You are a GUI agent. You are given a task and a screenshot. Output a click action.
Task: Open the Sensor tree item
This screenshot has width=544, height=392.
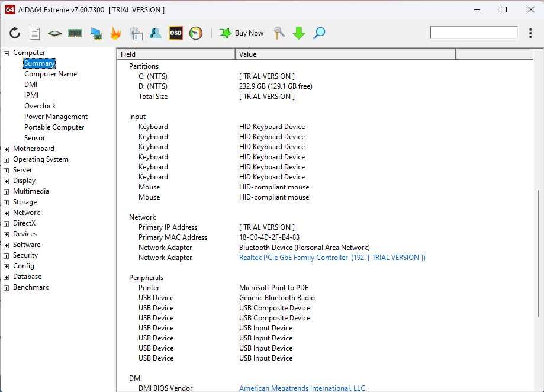(35, 138)
